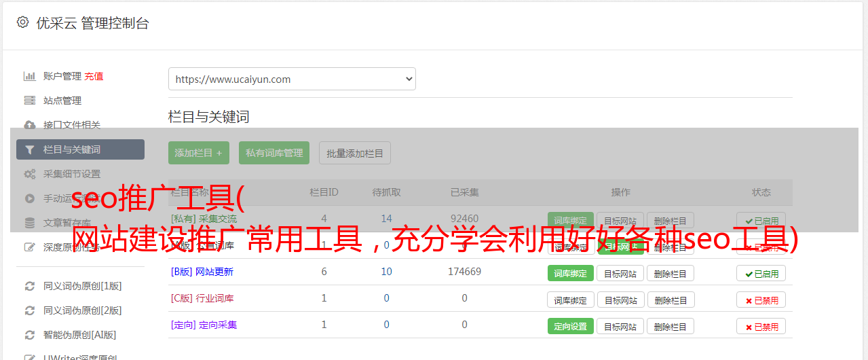
Task: Open the [C版] 行业词库 column link
Action: [202, 298]
